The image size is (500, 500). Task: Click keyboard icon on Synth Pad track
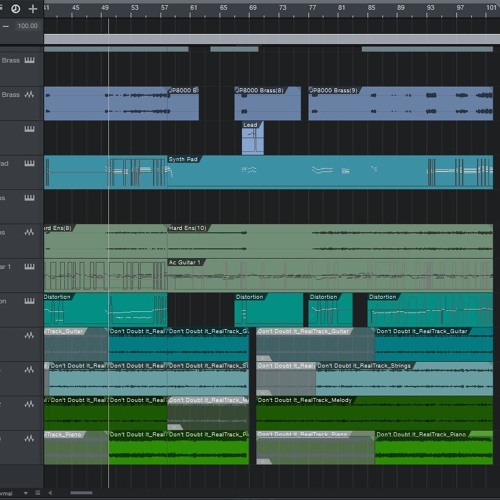pos(29,163)
